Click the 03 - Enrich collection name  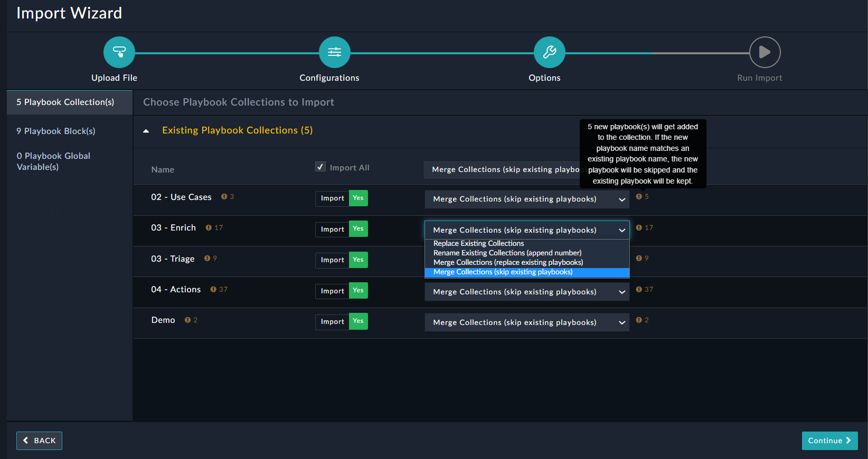coord(173,228)
